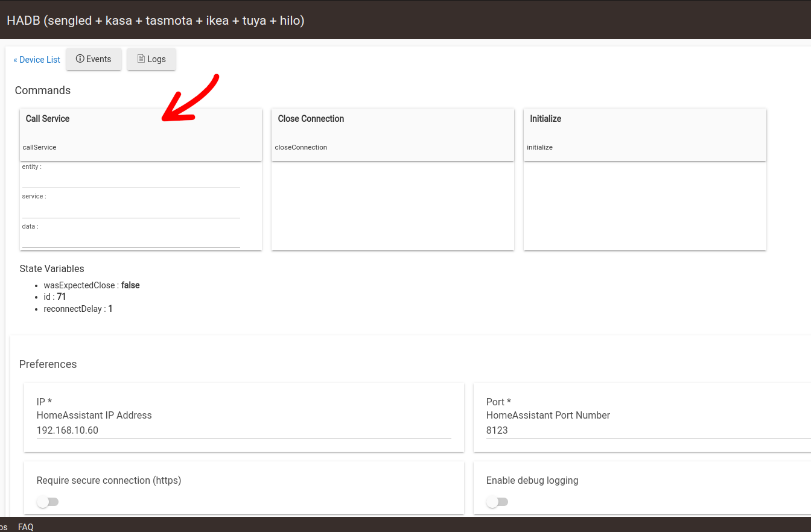811x532 pixels.
Task: Click the HADB device title
Action: pyautogui.click(x=156, y=20)
